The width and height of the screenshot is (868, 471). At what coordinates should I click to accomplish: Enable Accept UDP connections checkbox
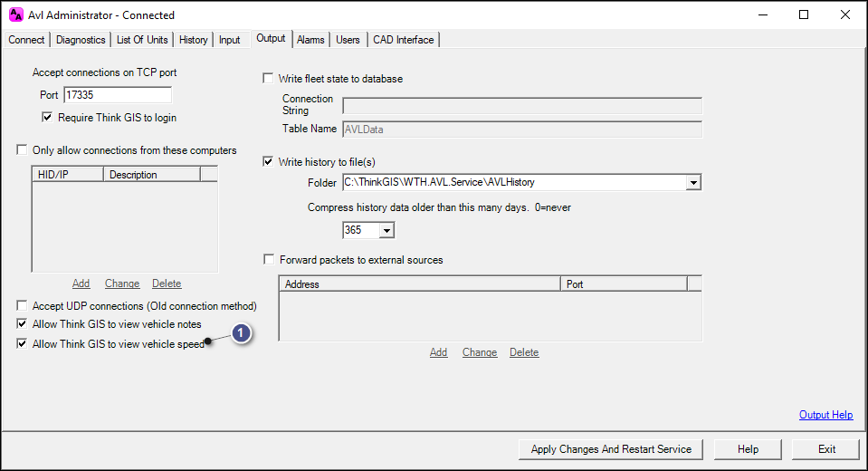click(x=22, y=306)
